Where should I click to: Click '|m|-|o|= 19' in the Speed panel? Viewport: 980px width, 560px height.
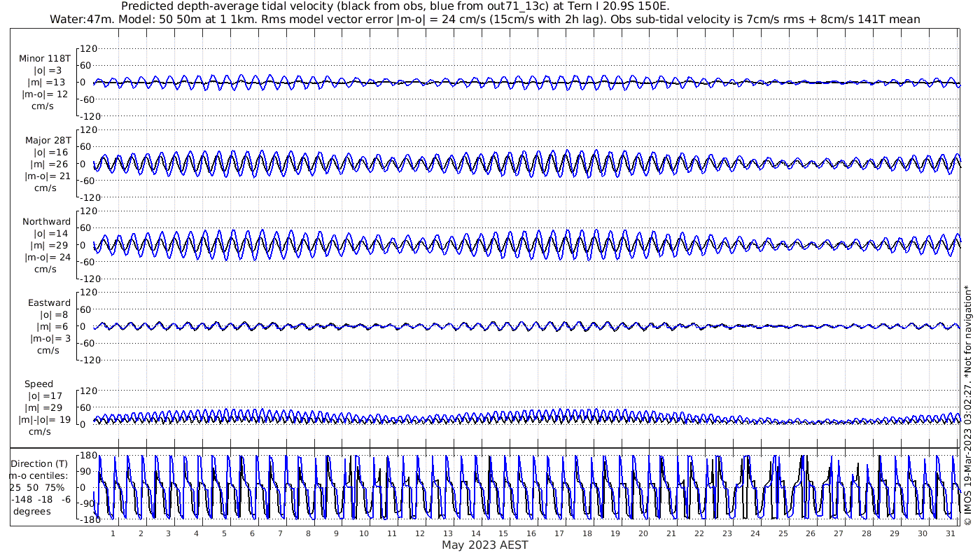pyautogui.click(x=44, y=420)
